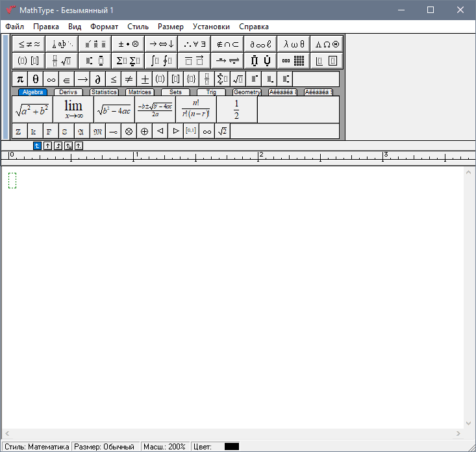476x452 pixels.
Task: Insert the right arrow symbol
Action: point(82,79)
